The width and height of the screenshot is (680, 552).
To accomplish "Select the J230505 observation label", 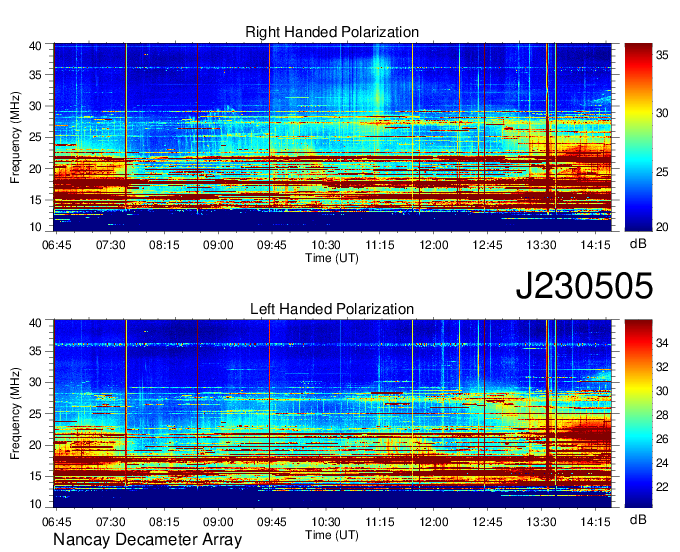I will [584, 286].
